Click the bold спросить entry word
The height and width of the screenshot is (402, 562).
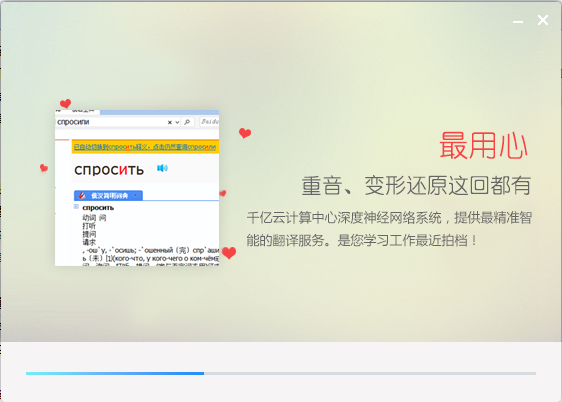click(x=98, y=208)
